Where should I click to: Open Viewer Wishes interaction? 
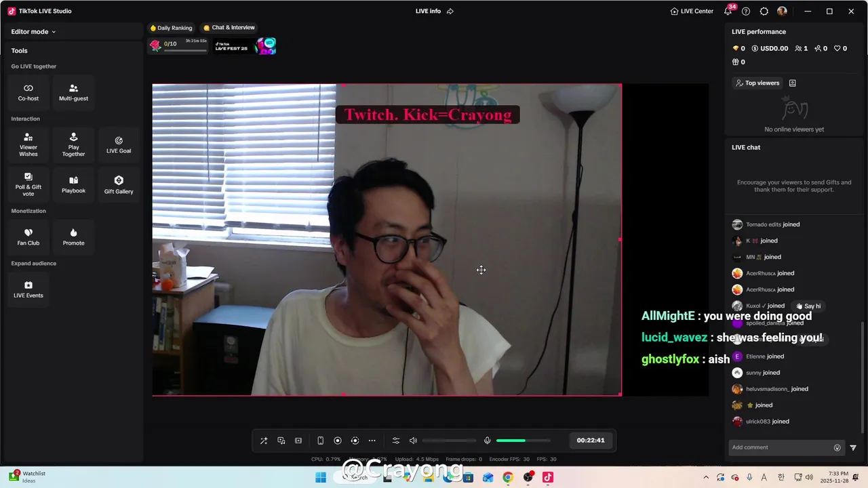pyautogui.click(x=28, y=144)
